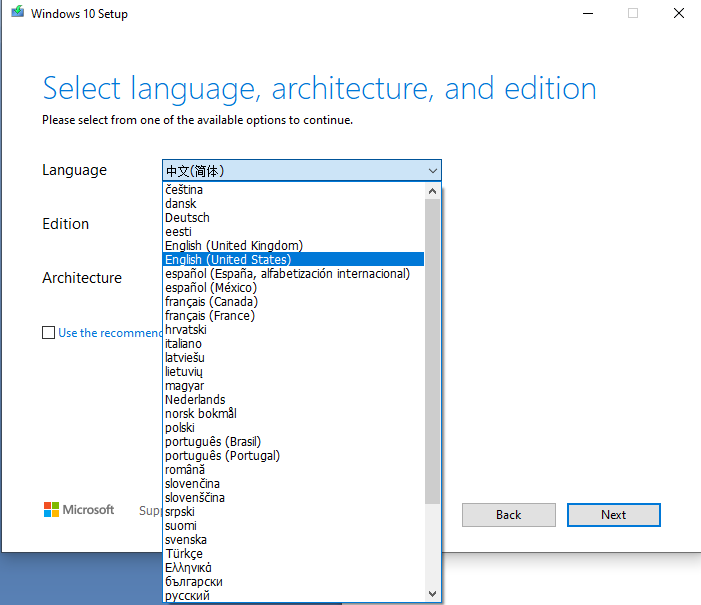Pick română from the language list
The height and width of the screenshot is (605, 701).
(293, 470)
